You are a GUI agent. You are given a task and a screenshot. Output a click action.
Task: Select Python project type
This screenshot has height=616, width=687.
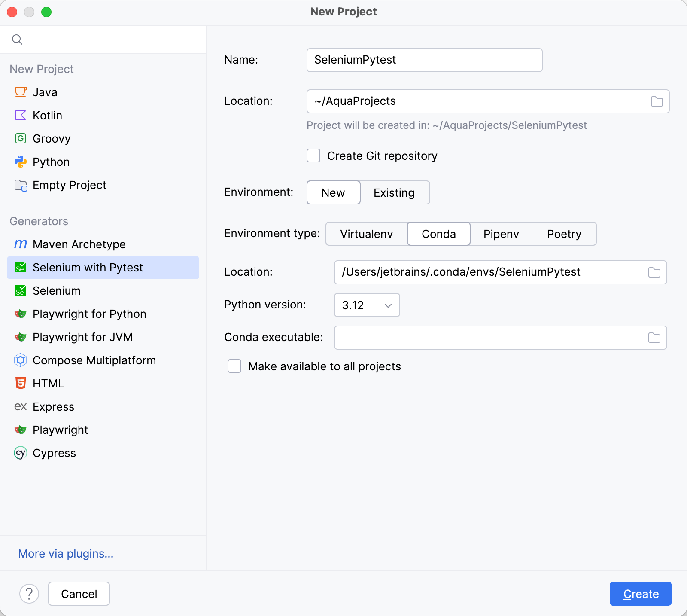tap(103, 162)
